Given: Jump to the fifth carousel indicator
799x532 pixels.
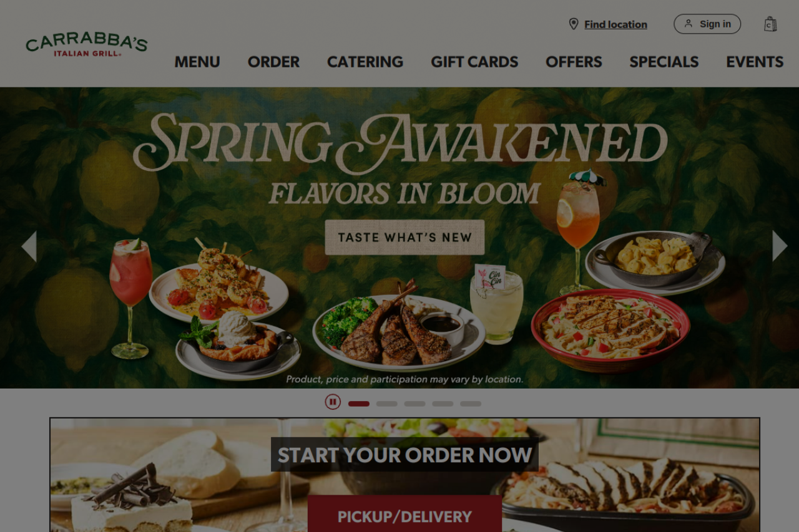Looking at the screenshot, I should [x=471, y=404].
